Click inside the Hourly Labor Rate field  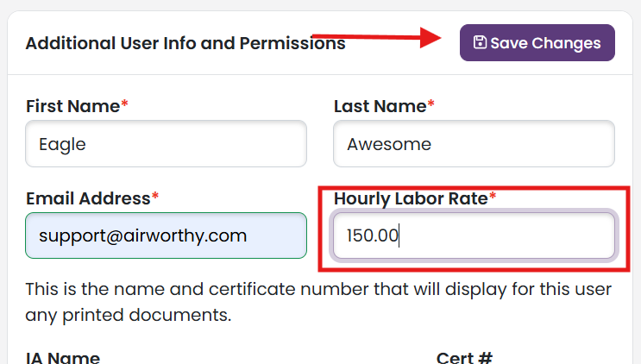(474, 235)
